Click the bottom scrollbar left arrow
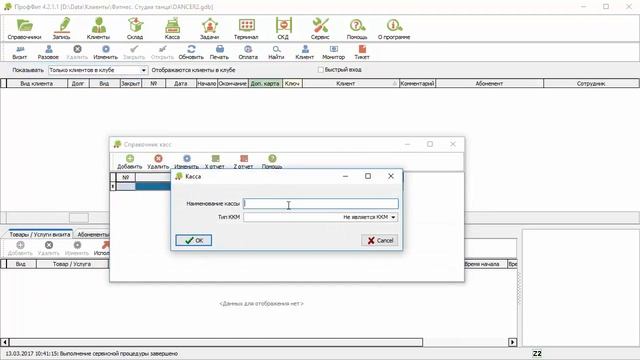640x360 pixels. click(5, 342)
